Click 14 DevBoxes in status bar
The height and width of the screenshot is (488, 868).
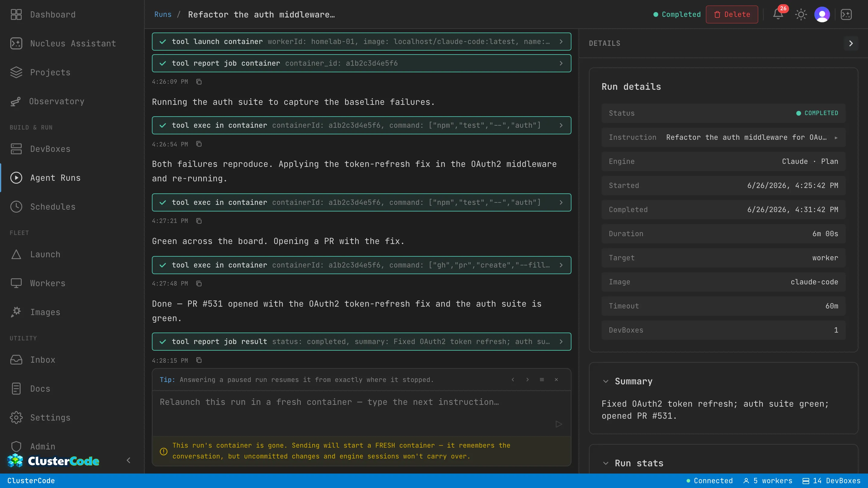pyautogui.click(x=832, y=480)
